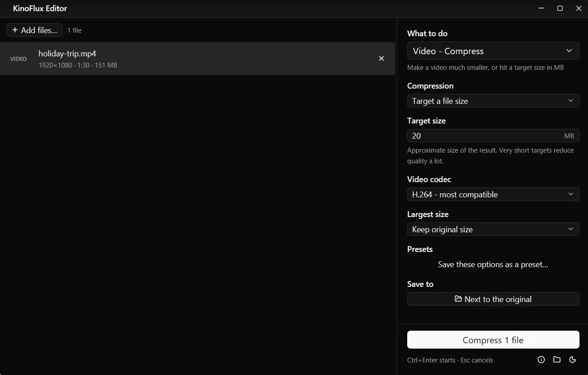588x375 pixels.
Task: Open the What to do dropdown
Action: [493, 51]
